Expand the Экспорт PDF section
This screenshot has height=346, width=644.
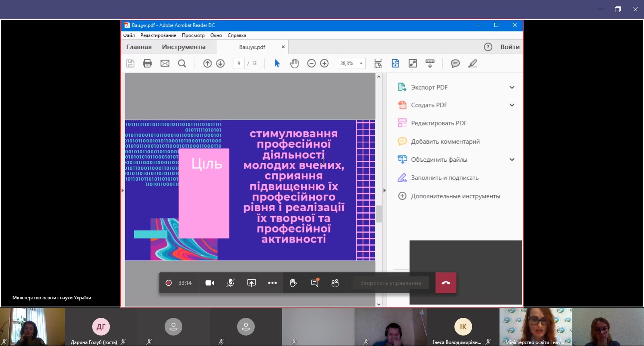[x=512, y=87]
